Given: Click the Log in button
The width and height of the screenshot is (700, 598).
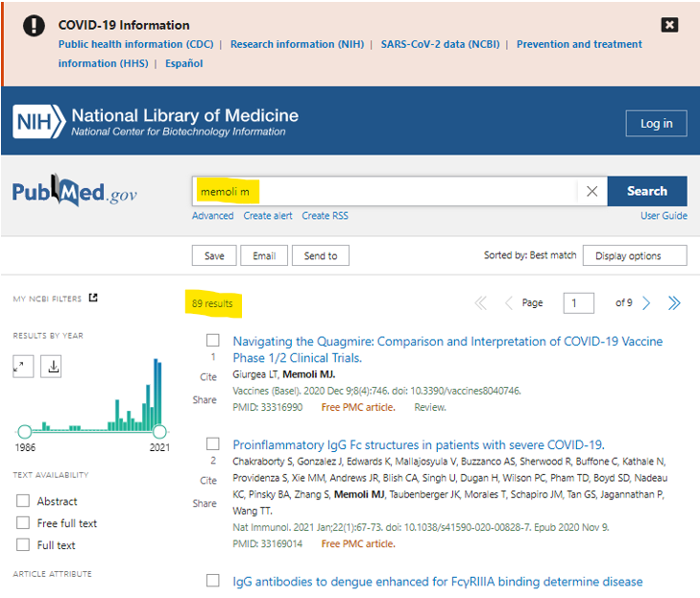Looking at the screenshot, I should coord(656,123).
